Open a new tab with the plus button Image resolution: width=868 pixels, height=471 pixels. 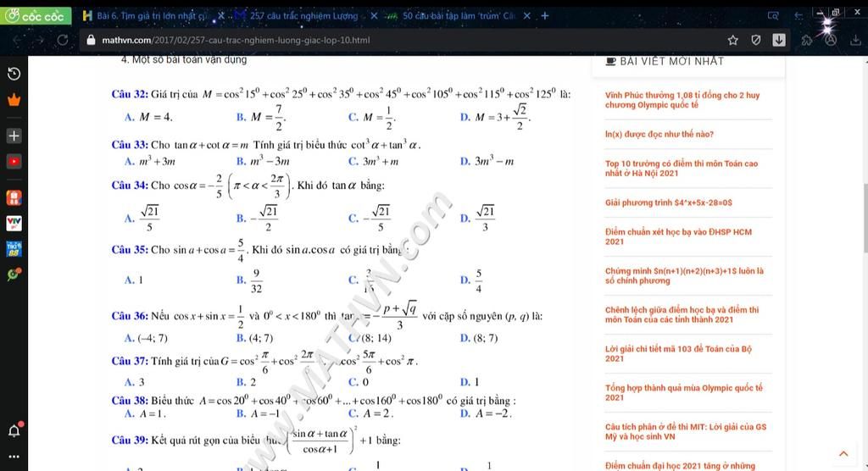click(545, 16)
